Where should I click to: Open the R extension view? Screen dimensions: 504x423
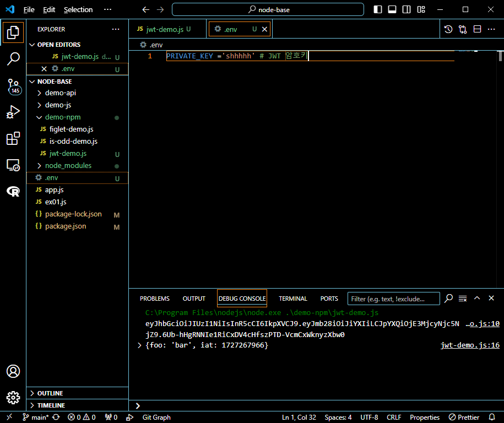click(x=13, y=192)
